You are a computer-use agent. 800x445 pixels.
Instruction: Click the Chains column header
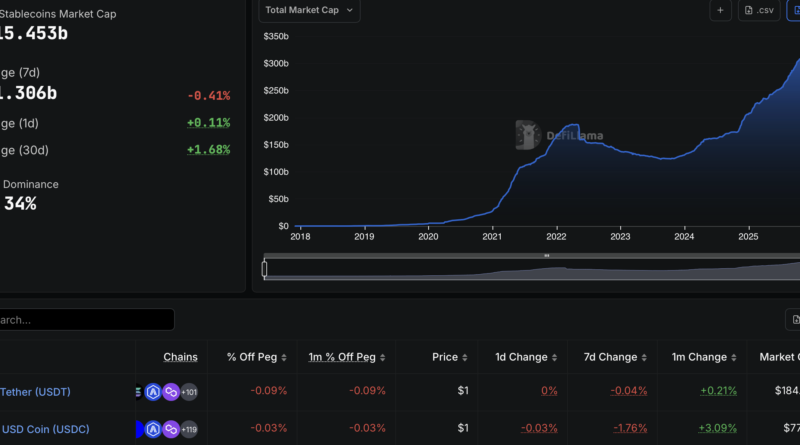(180, 357)
